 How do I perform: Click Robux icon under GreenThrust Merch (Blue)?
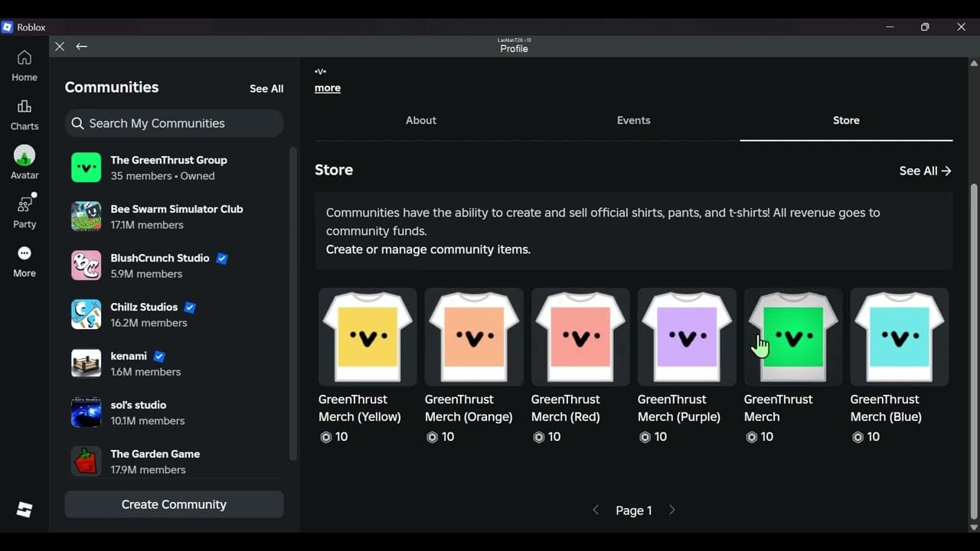(857, 437)
